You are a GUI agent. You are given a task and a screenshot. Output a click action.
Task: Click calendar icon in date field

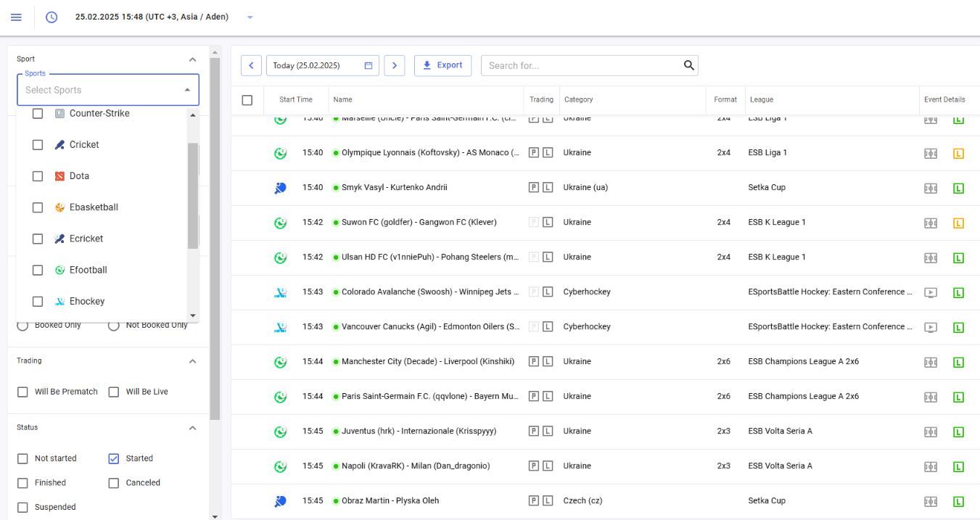368,65
